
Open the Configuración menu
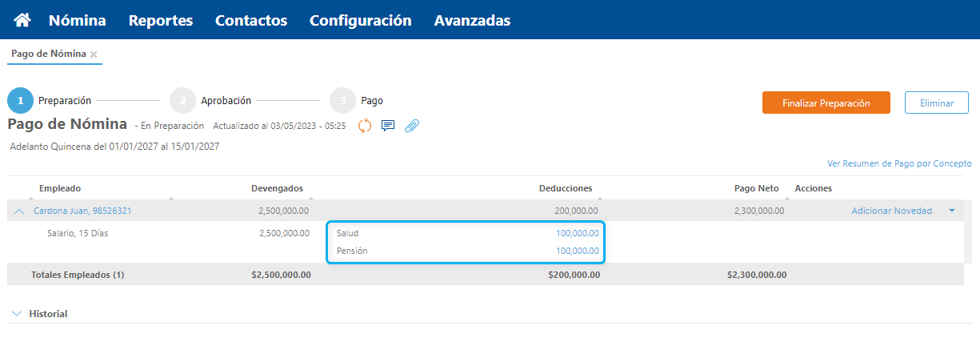click(x=361, y=20)
